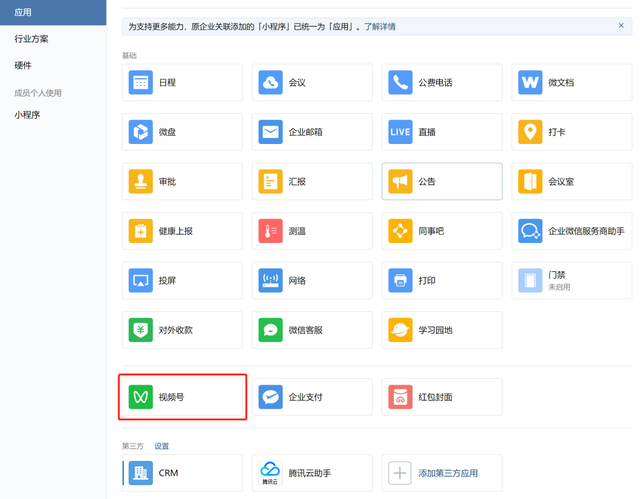The image size is (640, 499).
Task: Open the 红包封面 red envelope icon
Action: pos(400,397)
